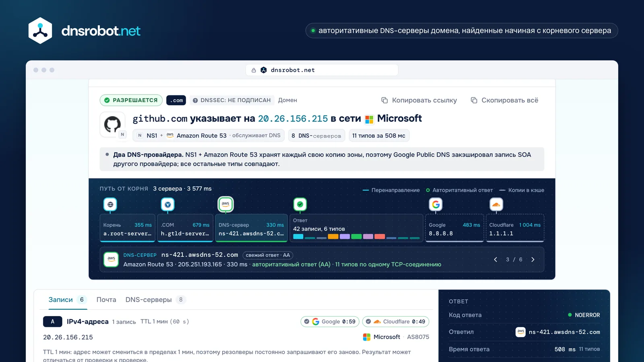Click the green checkmark answer node icon
This screenshot has height=362, width=644.
(300, 204)
